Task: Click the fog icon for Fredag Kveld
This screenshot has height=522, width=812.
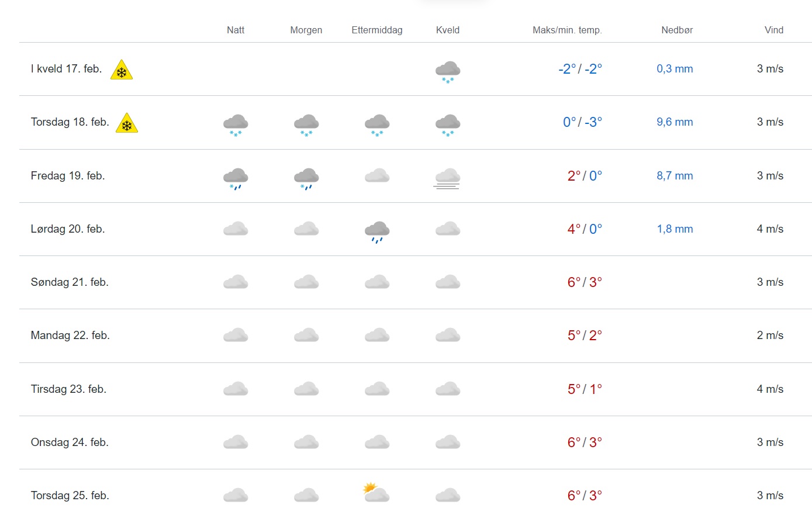Action: pyautogui.click(x=448, y=178)
